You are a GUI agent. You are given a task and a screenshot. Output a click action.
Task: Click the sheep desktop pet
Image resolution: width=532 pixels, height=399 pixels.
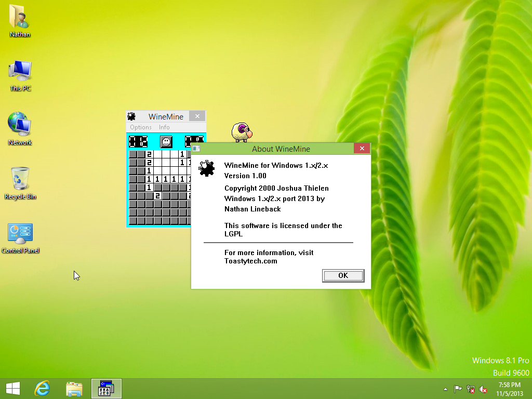[242, 132]
